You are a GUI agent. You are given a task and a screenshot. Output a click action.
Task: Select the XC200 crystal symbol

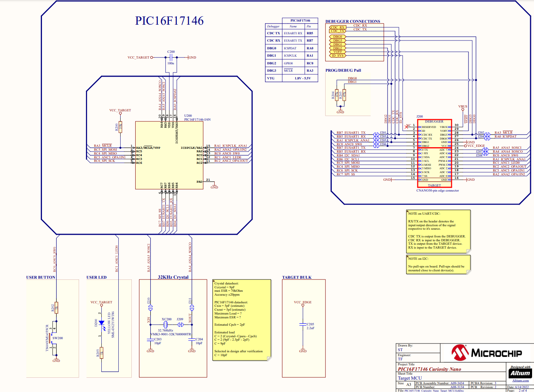[x=165, y=325]
